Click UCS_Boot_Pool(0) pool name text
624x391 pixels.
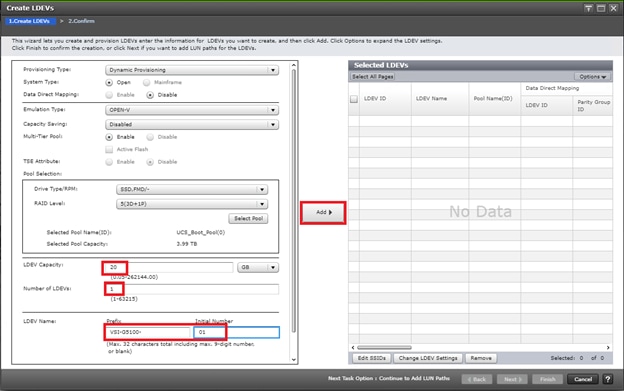pyautogui.click(x=201, y=232)
